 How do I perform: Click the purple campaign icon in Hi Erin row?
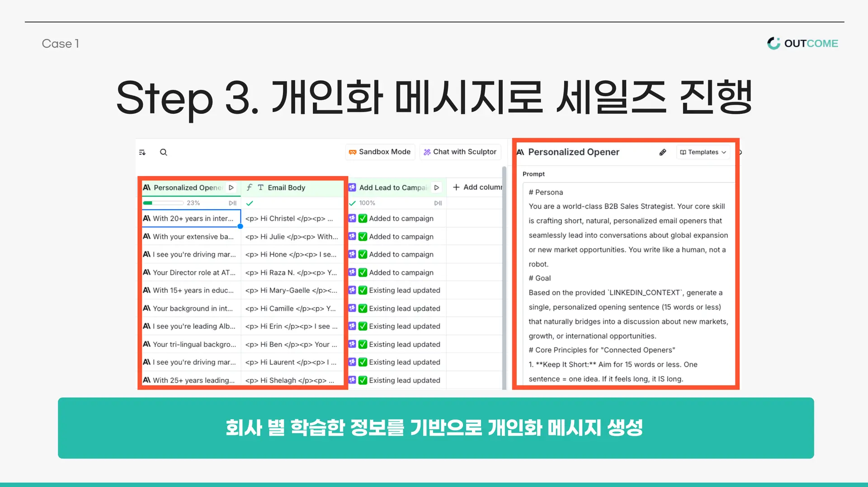click(352, 326)
